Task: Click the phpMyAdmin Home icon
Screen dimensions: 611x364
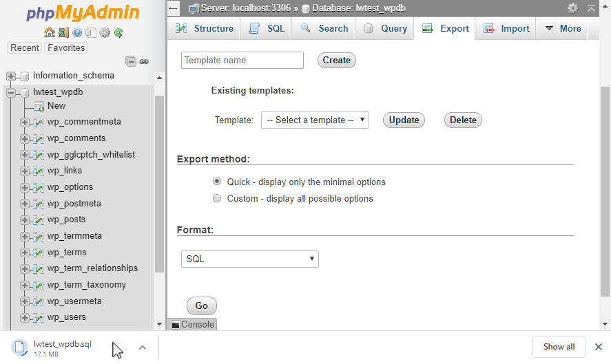Action: [x=49, y=32]
